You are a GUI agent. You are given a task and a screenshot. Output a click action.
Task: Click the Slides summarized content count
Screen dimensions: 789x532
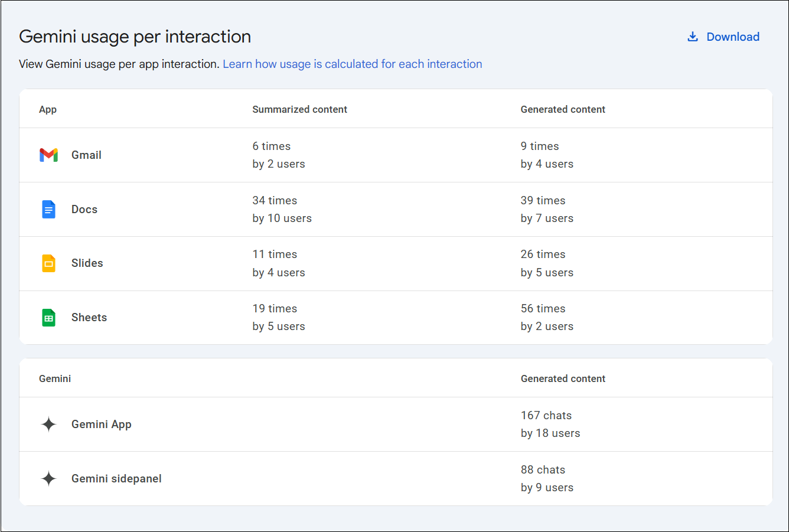(275, 254)
